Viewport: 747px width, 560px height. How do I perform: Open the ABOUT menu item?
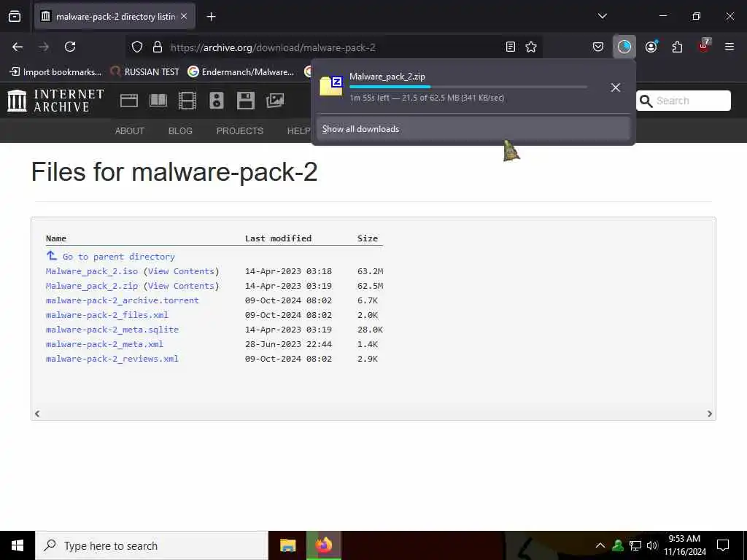click(130, 131)
